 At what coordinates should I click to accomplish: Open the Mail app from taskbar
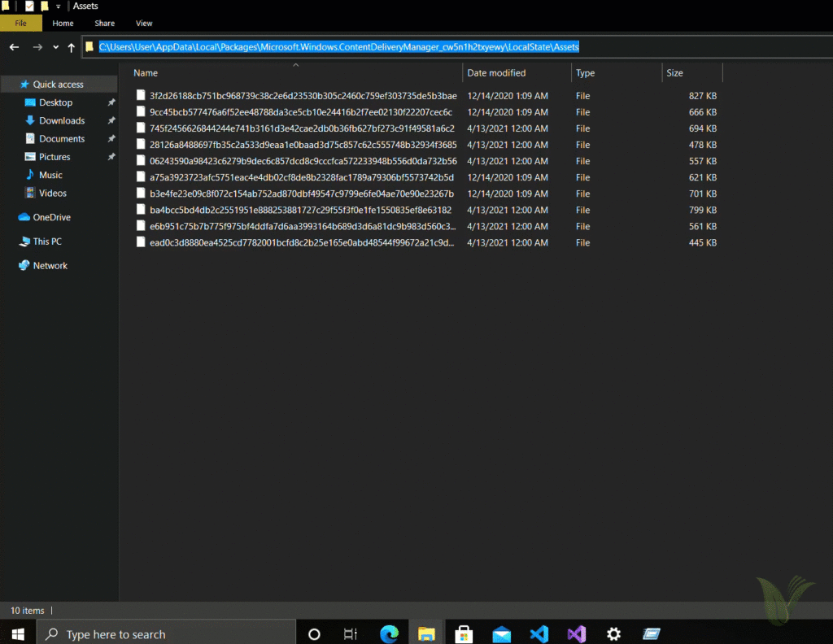[501, 634]
